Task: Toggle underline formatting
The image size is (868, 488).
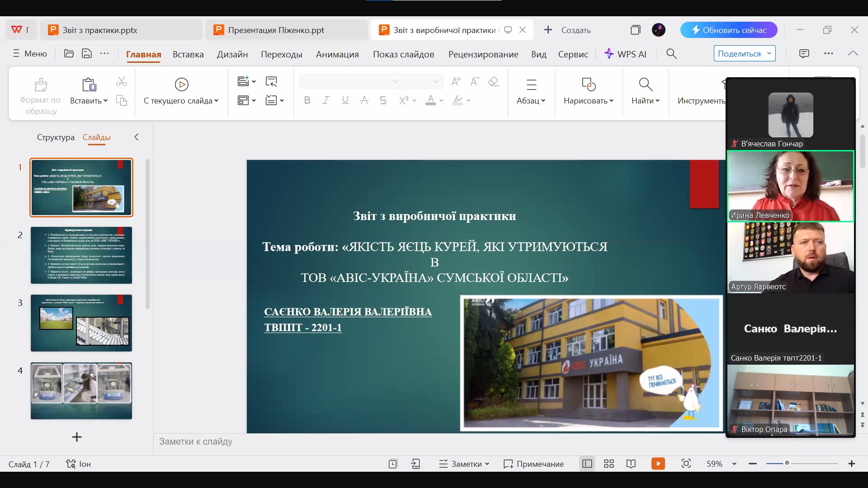Action: point(345,100)
